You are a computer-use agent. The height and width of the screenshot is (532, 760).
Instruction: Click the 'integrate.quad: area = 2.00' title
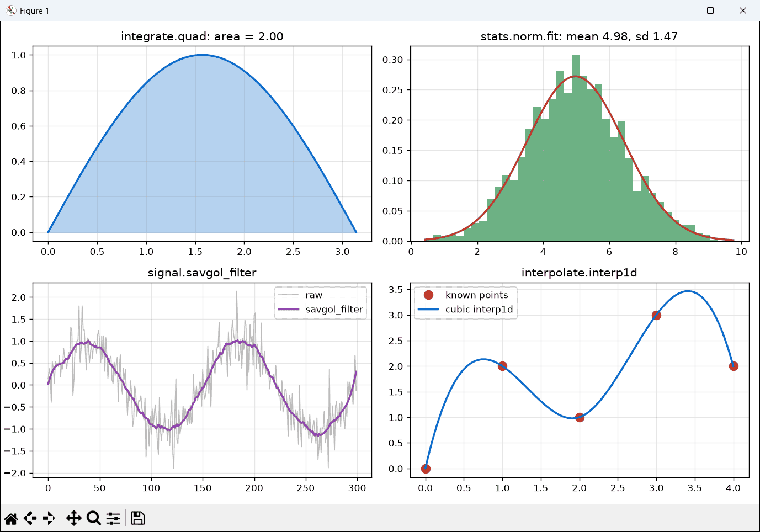[202, 36]
